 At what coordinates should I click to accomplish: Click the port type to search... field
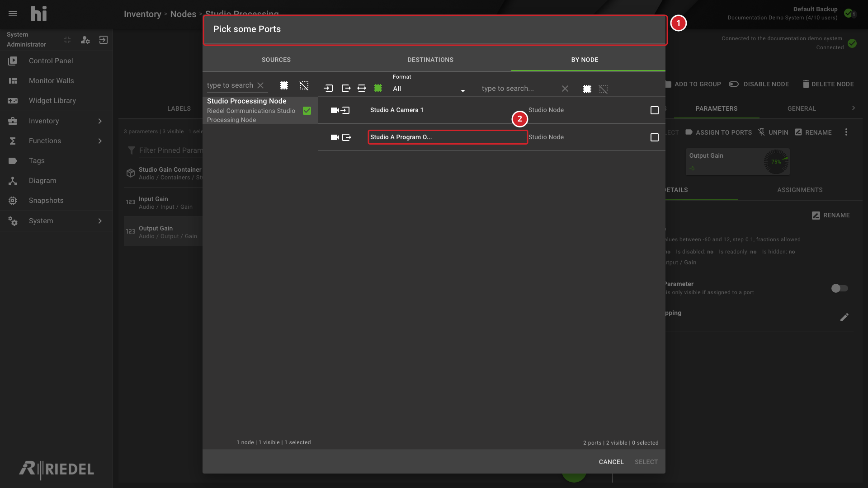coord(520,89)
